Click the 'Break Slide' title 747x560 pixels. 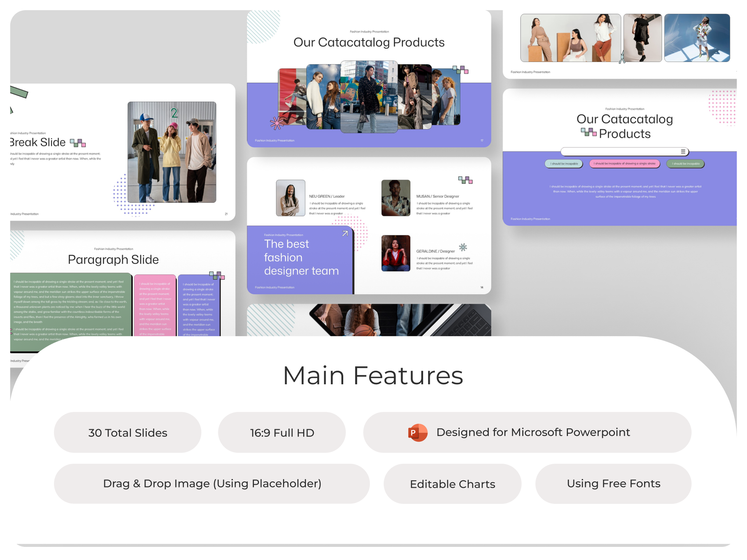pyautogui.click(x=38, y=142)
